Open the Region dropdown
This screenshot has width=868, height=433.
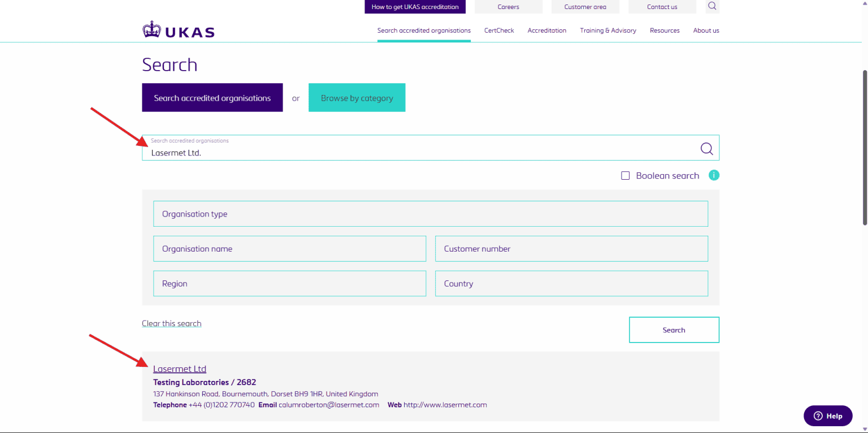pyautogui.click(x=289, y=283)
